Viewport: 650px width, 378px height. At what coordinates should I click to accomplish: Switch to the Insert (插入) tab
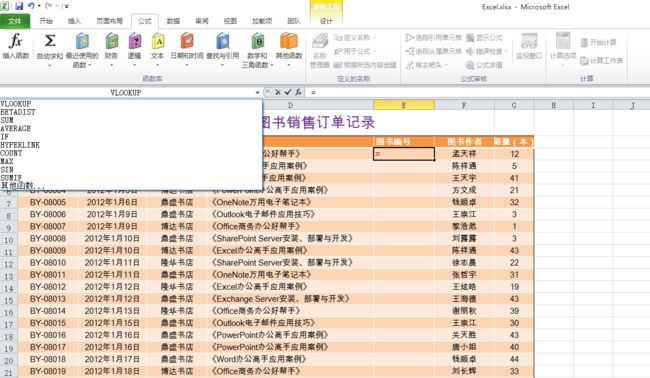tap(75, 21)
